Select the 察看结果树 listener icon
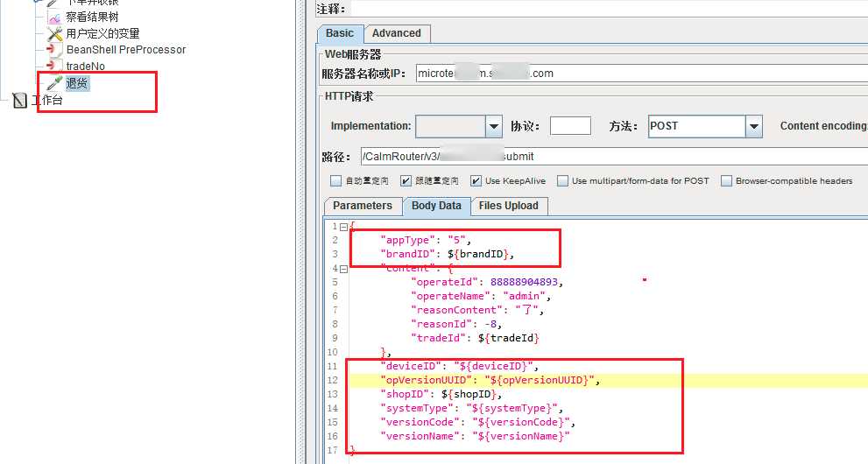 (x=54, y=18)
